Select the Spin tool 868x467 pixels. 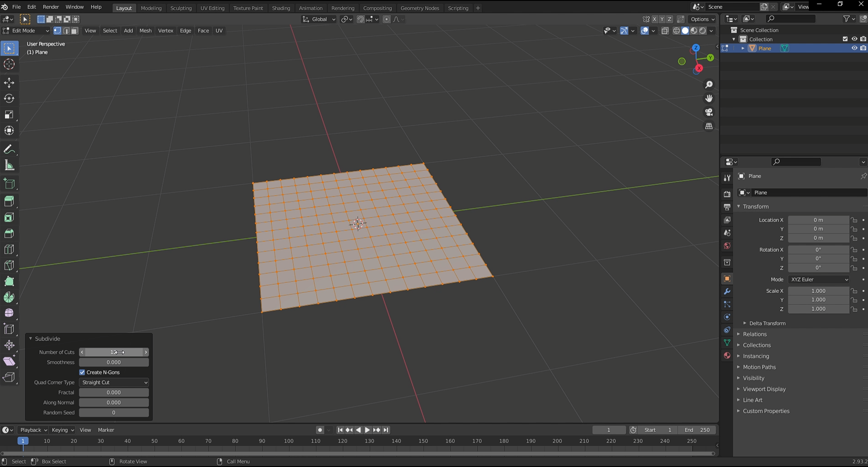click(x=9, y=297)
